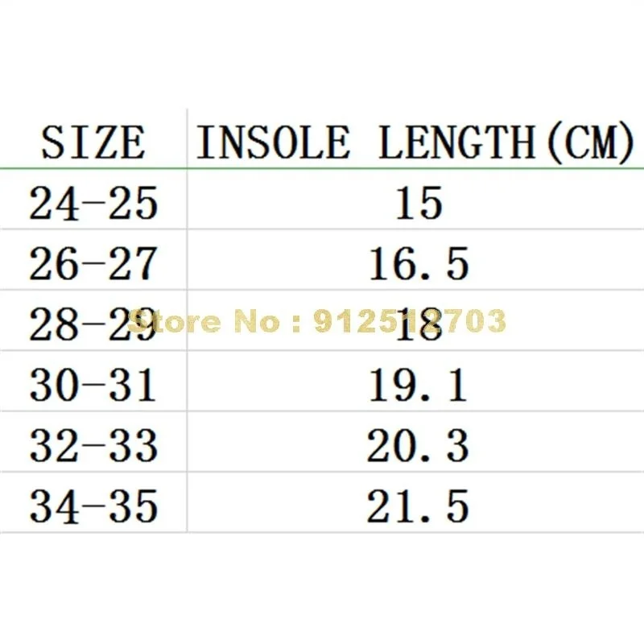Screen dimensions: 644x644
Task: Select the 26-27 size cell
Action: click(93, 265)
